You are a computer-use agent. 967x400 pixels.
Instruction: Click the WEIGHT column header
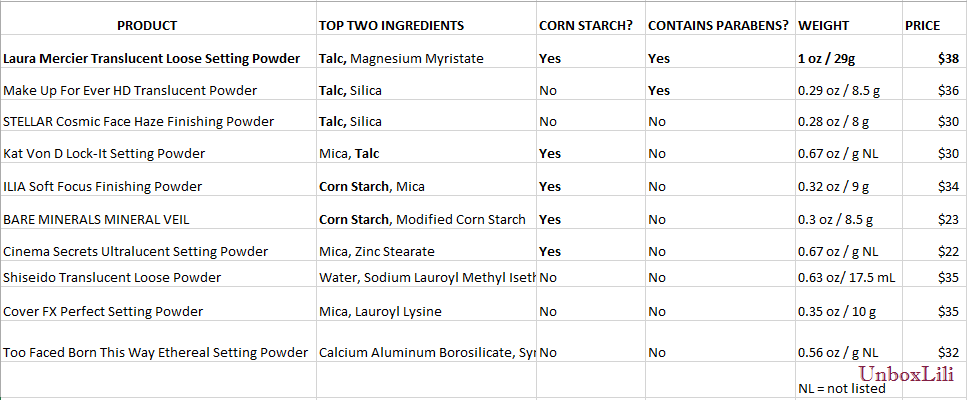pos(825,25)
